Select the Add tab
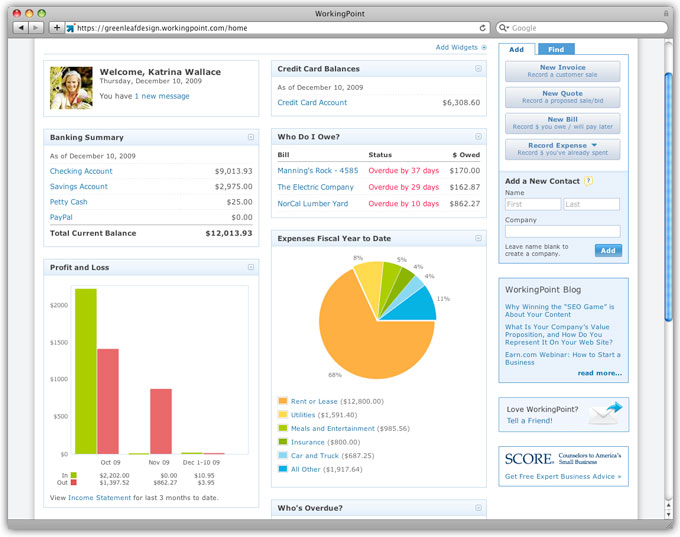Image resolution: width=680 pixels, height=537 pixels. point(517,49)
